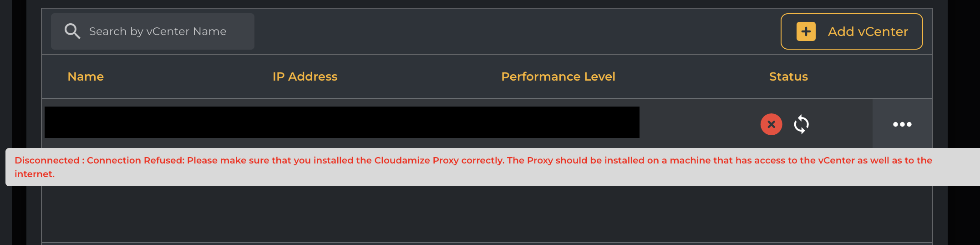Sort by the IP Address column header
The image size is (980, 245).
coord(305,77)
